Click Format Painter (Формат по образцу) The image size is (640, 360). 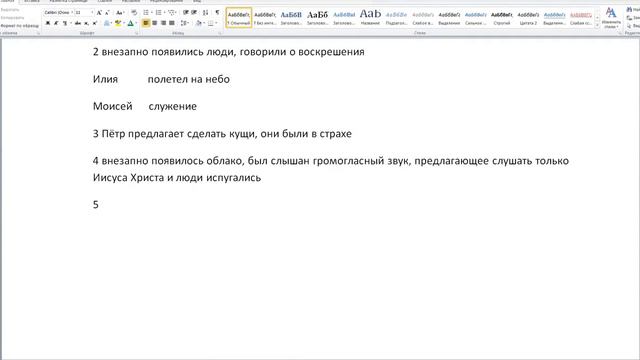[20, 25]
